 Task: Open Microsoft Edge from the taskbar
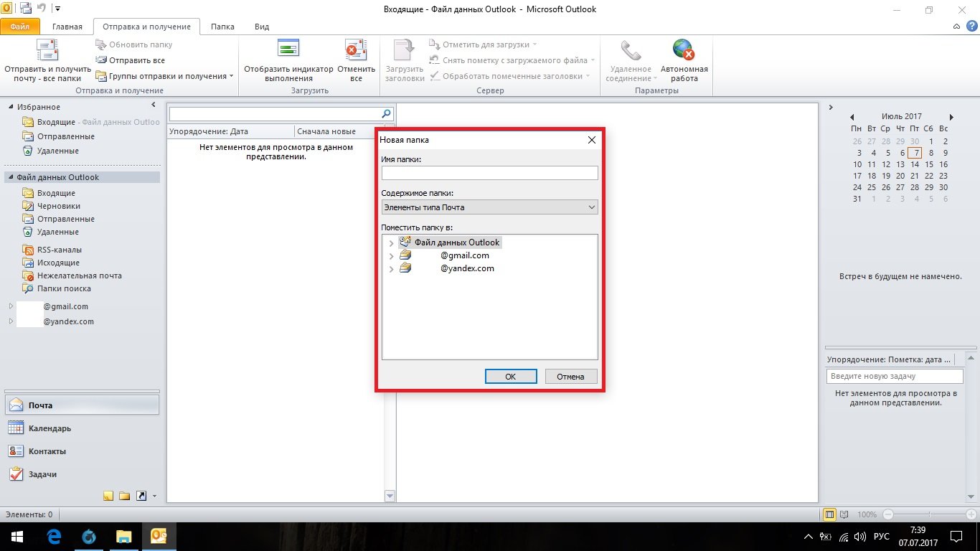(x=54, y=537)
